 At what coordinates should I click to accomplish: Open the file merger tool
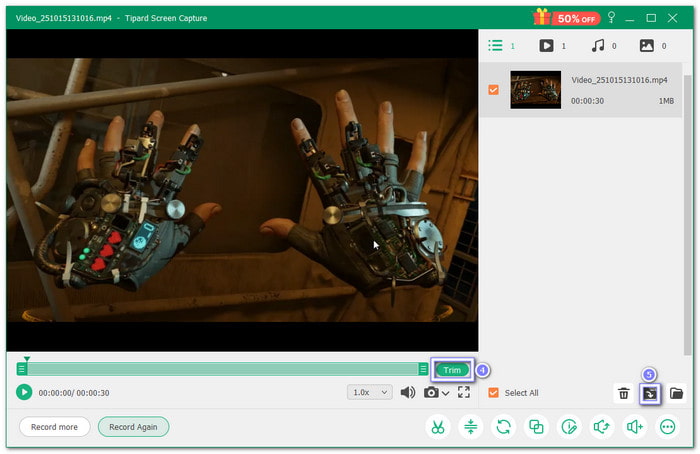point(536,427)
